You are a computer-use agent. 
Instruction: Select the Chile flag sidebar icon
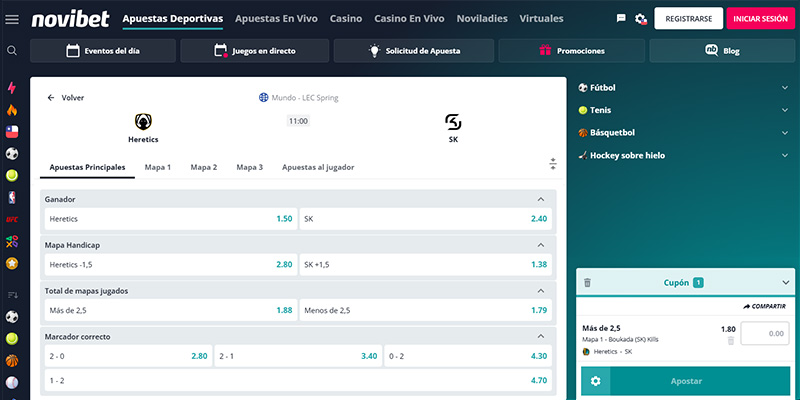point(12,132)
